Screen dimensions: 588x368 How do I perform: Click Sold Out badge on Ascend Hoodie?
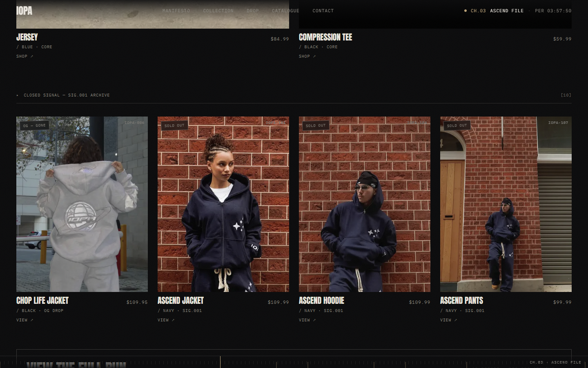(x=316, y=126)
